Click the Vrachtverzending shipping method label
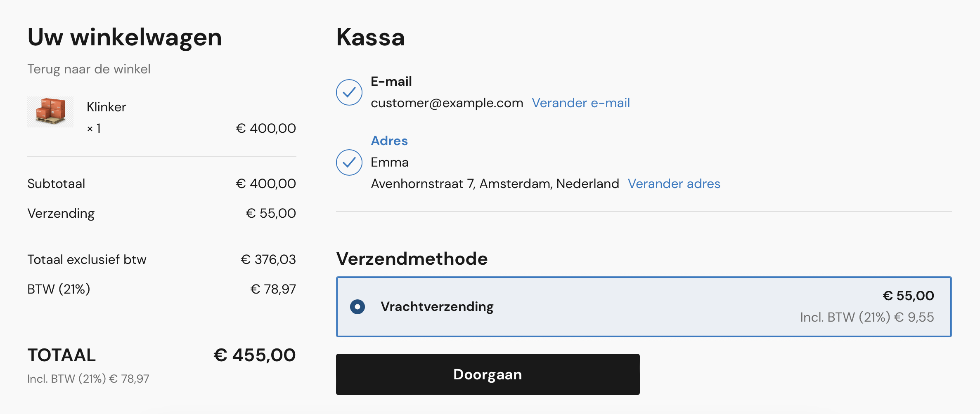The height and width of the screenshot is (414, 980). (437, 307)
